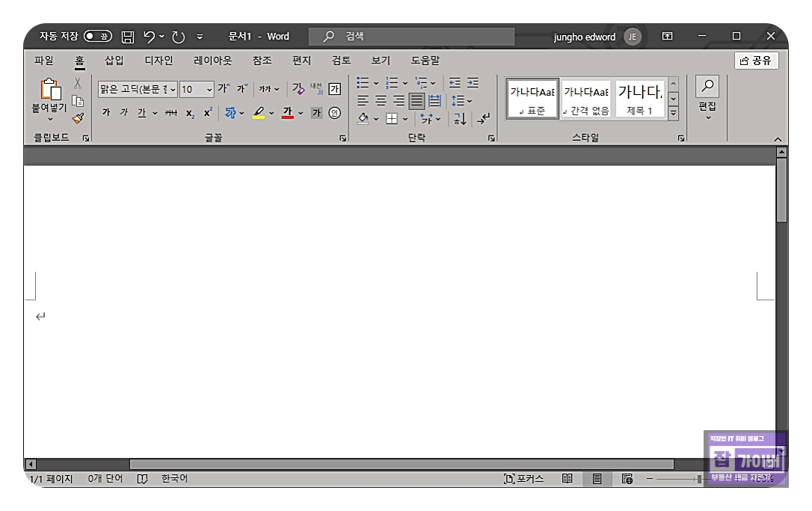Open the borders dropdown

[405, 119]
